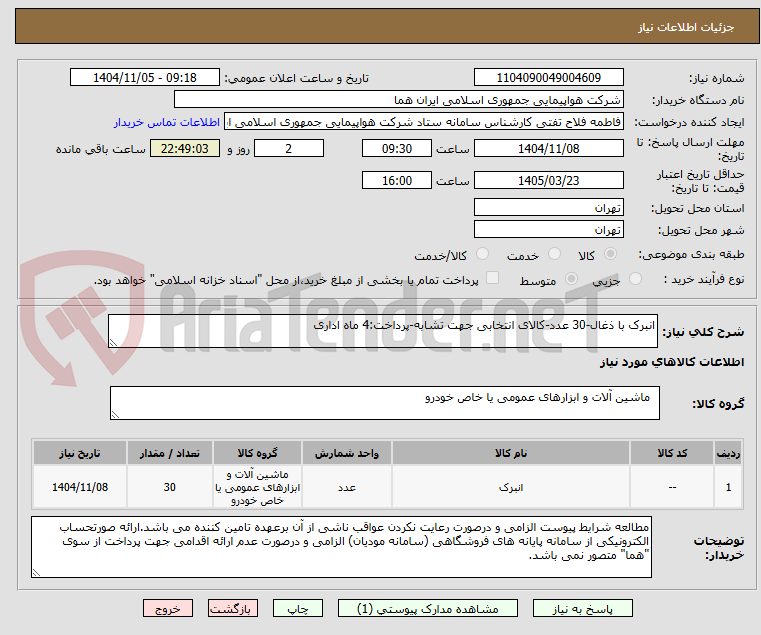Click row number 1 cell
Screen dimensions: 761x635
(728, 487)
